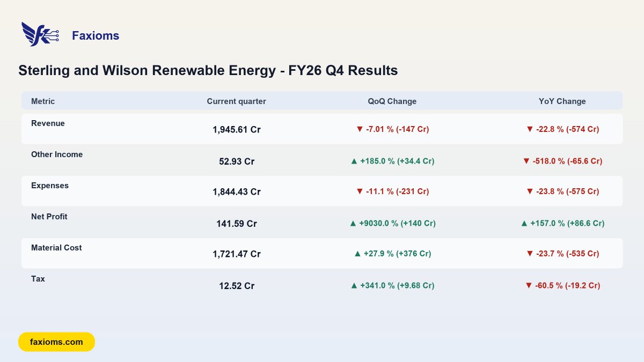The image size is (644, 362).
Task: Click Material Cost QoQ change +27.9 %
Action: [392, 254]
